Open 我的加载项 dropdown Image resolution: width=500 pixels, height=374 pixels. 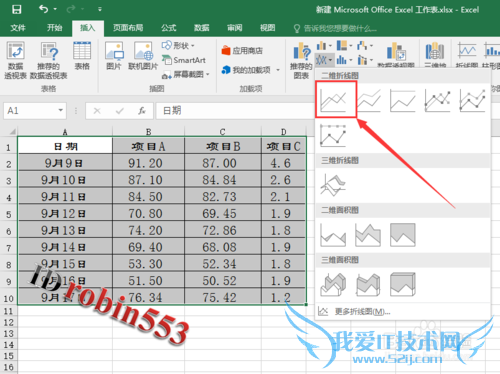click(250, 70)
